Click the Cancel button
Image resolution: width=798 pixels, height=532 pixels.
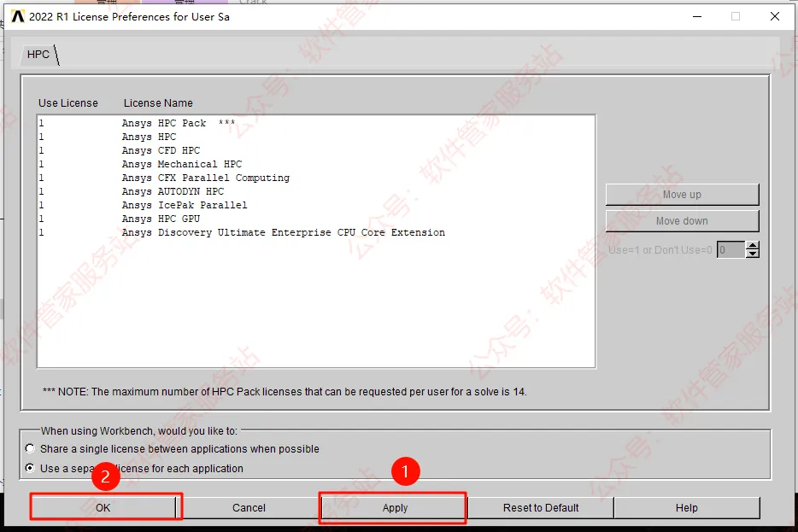249,507
